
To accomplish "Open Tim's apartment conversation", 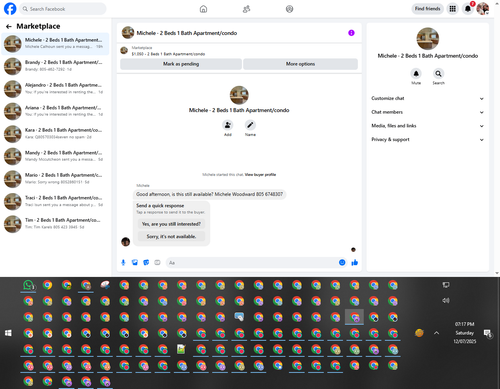I will (x=55, y=223).
